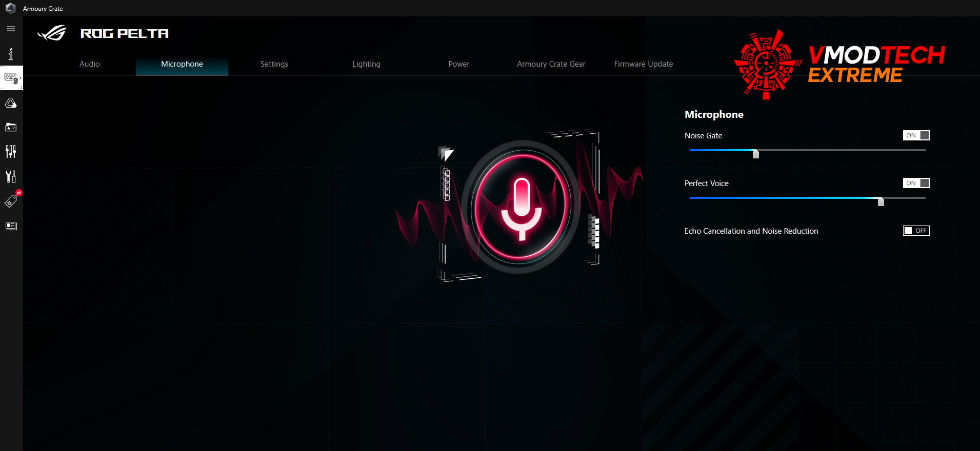The height and width of the screenshot is (451, 980).
Task: Open the Firmware Update tab
Action: tap(644, 64)
